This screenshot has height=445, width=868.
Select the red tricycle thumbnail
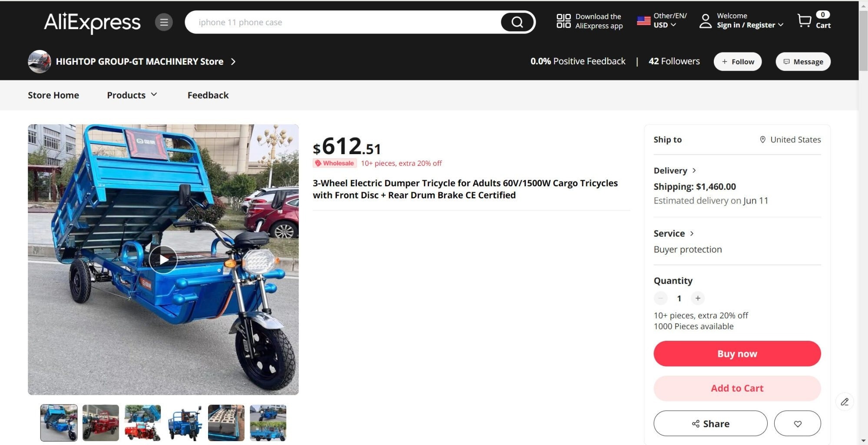pyautogui.click(x=101, y=422)
